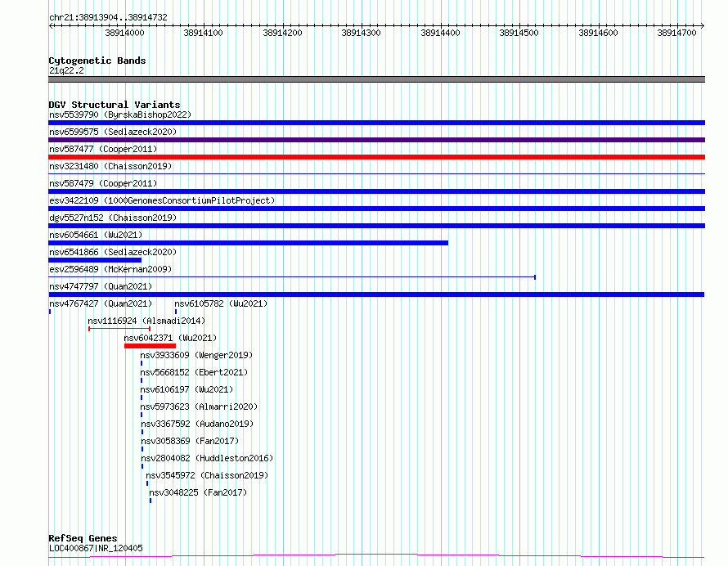Open variant nsv587479 (Cooper2011) label
This screenshot has width=728, height=566.
(103, 183)
